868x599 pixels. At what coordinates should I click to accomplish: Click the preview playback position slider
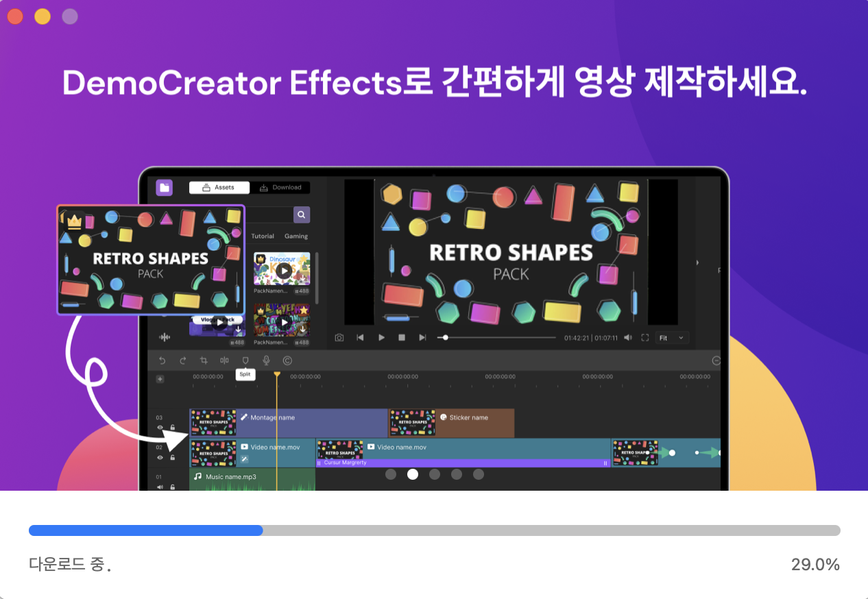[x=498, y=337]
